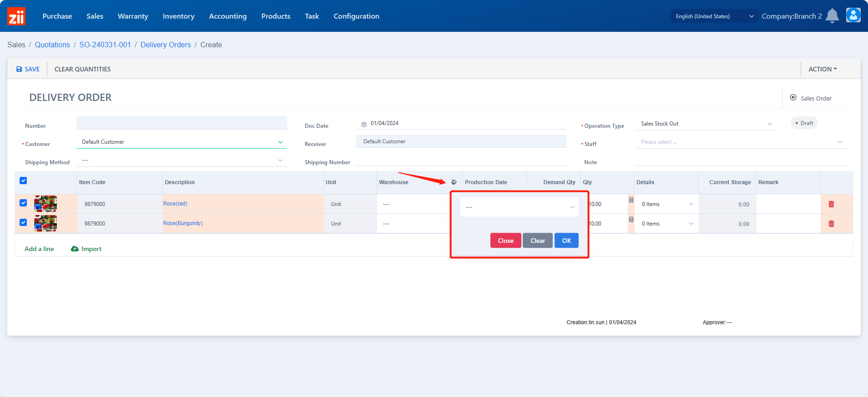
Task: Open the Warranty menu
Action: pyautogui.click(x=133, y=16)
